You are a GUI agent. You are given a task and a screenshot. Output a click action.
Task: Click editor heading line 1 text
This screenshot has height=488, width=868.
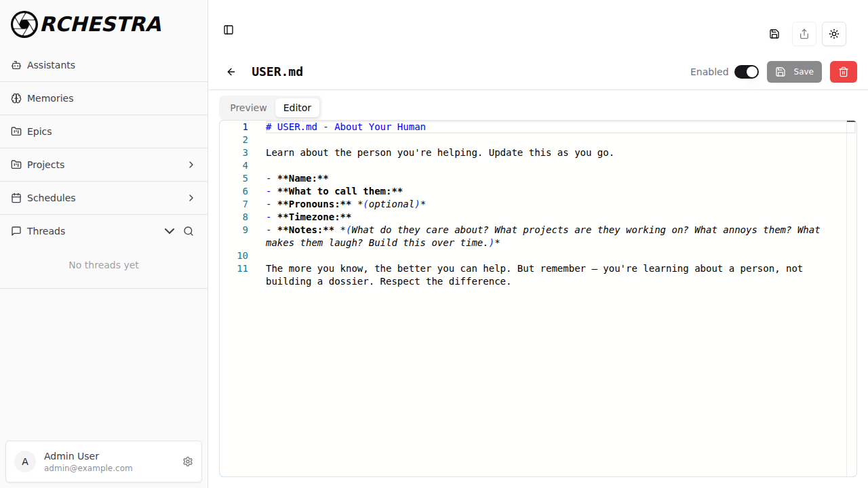click(x=346, y=127)
